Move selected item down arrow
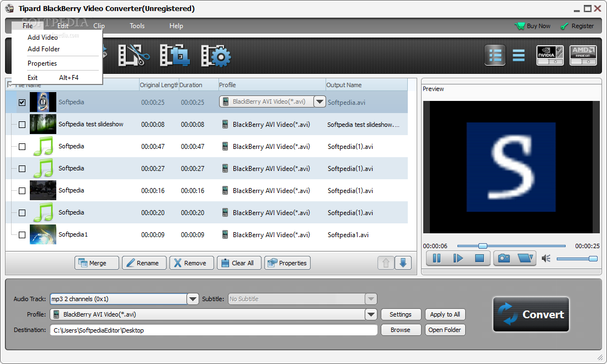This screenshot has height=364, width=607. (x=403, y=263)
